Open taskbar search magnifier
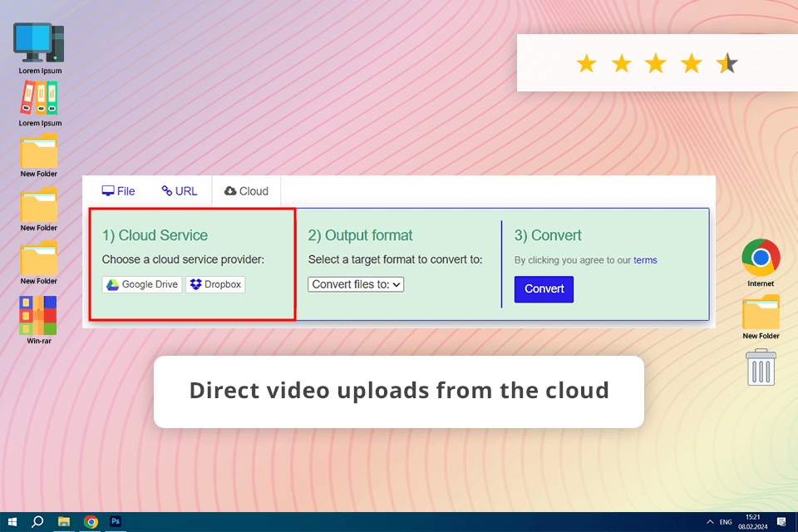The width and height of the screenshot is (798, 532). tap(37, 522)
